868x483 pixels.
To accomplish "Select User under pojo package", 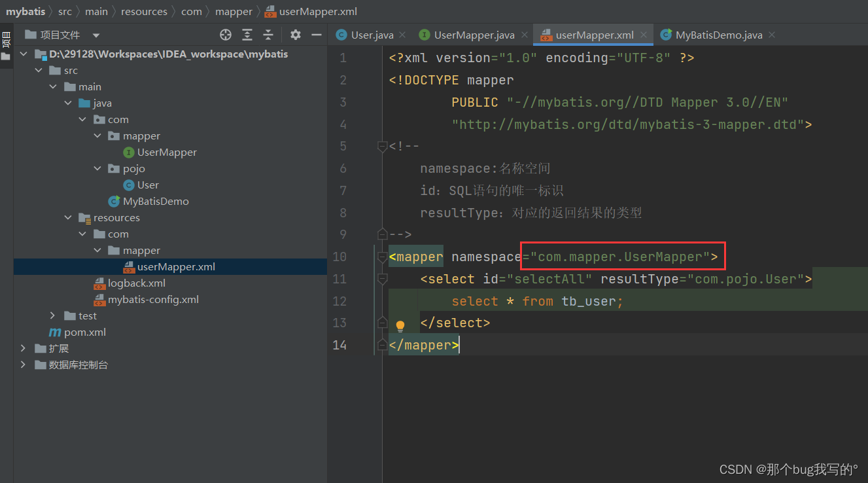I will (x=148, y=185).
